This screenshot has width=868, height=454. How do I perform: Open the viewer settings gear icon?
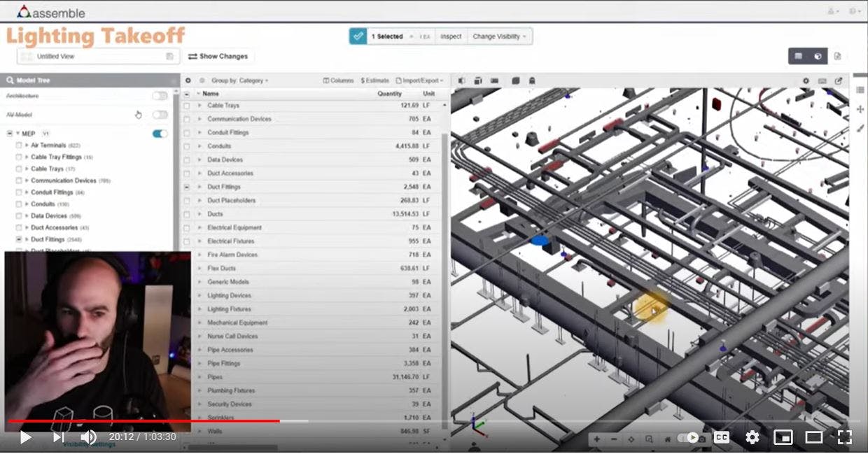(806, 81)
